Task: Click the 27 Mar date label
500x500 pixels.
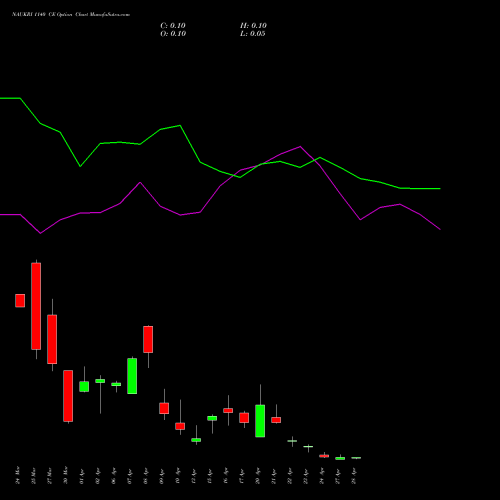Action: click(50, 475)
